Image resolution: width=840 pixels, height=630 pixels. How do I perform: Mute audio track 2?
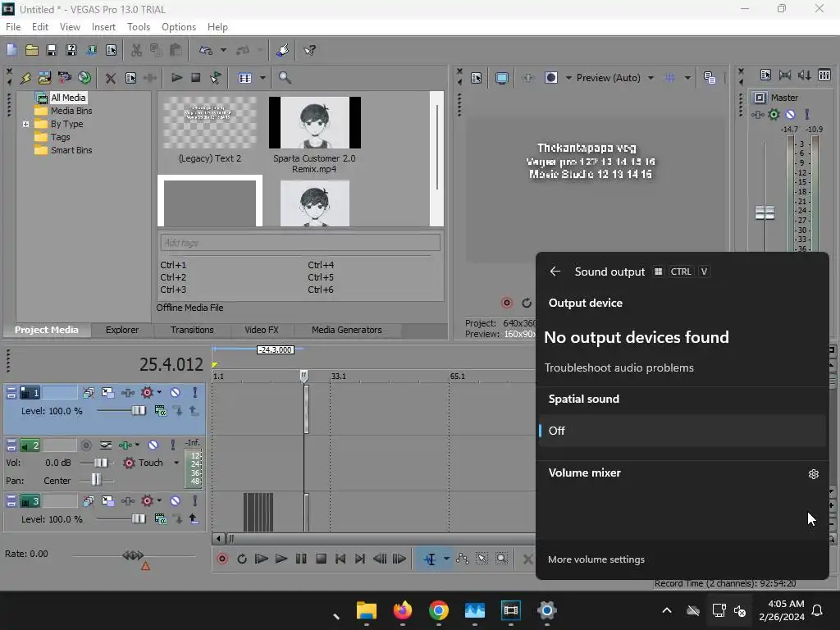click(153, 445)
